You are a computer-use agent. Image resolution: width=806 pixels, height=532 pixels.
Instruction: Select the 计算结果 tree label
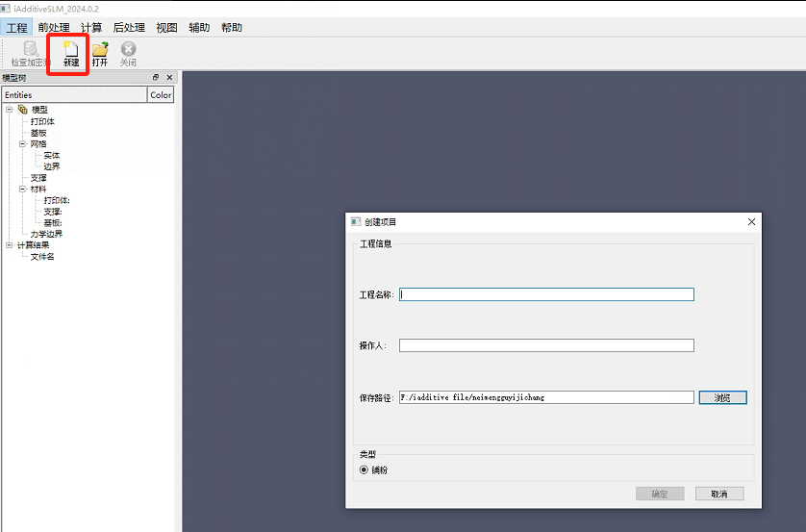34,245
